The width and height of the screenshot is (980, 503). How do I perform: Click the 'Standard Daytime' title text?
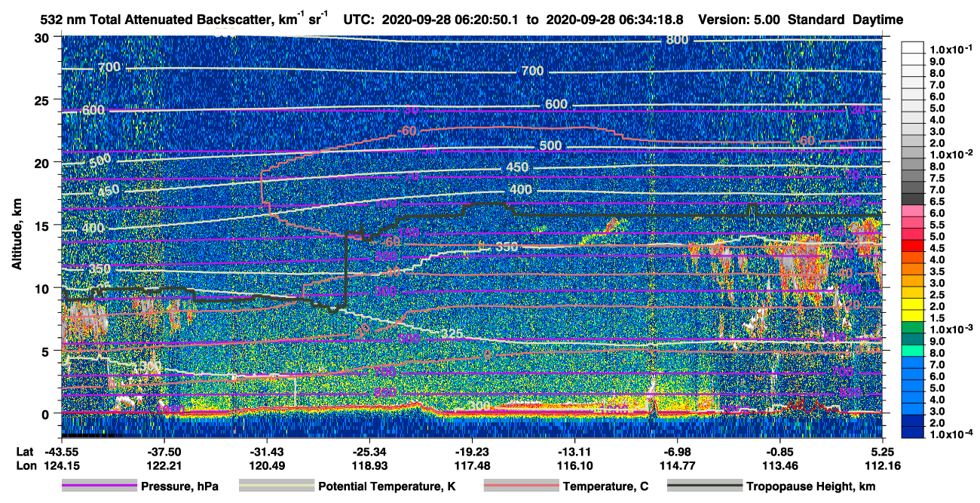[845, 19]
